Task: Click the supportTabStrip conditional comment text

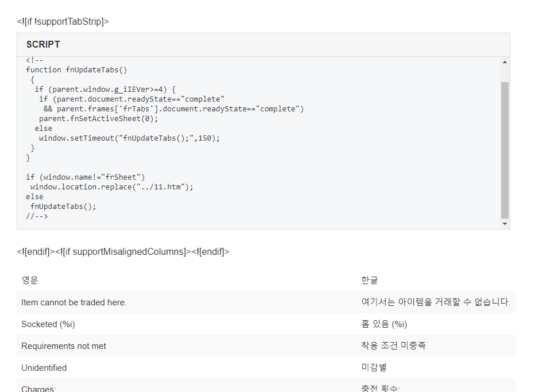Action: click(x=62, y=21)
